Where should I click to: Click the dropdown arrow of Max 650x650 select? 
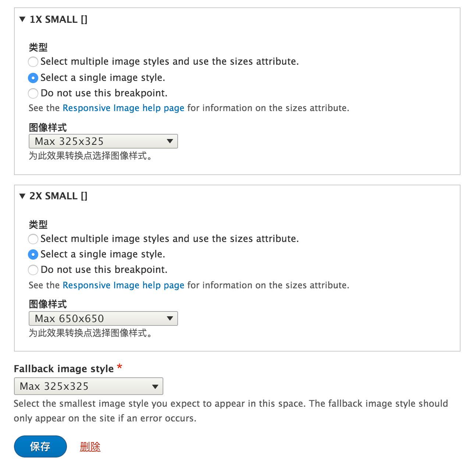(170, 318)
